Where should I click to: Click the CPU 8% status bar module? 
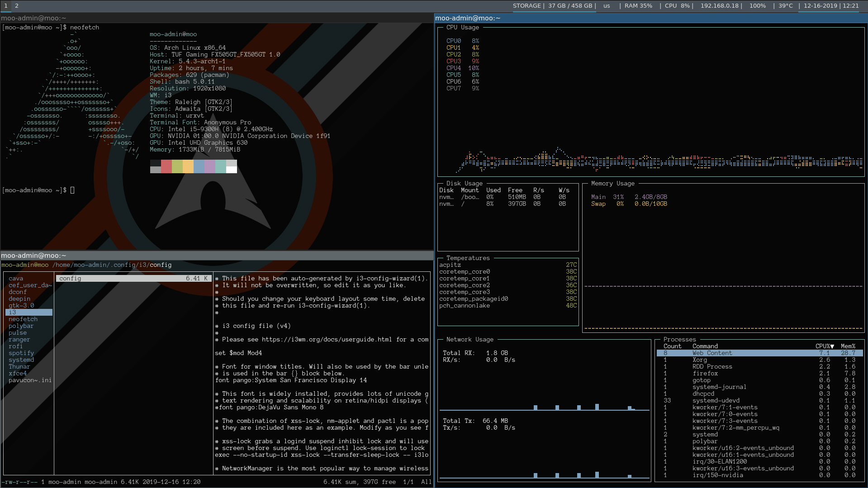point(677,6)
